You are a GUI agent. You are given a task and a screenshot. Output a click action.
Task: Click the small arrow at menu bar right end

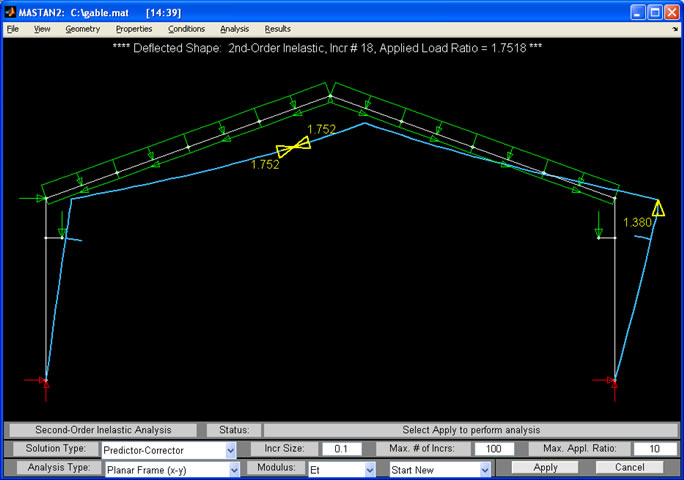click(x=675, y=29)
